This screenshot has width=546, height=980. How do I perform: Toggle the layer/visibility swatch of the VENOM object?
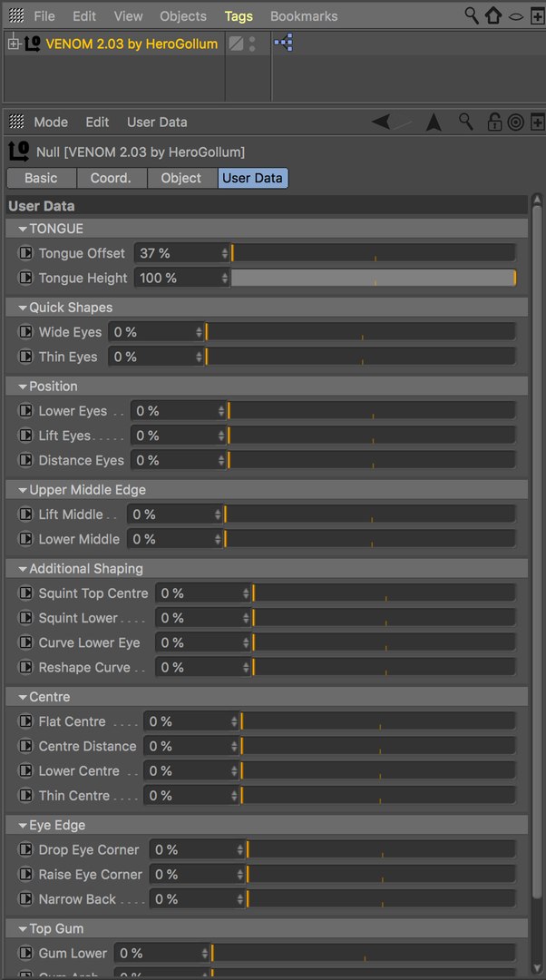tap(236, 43)
